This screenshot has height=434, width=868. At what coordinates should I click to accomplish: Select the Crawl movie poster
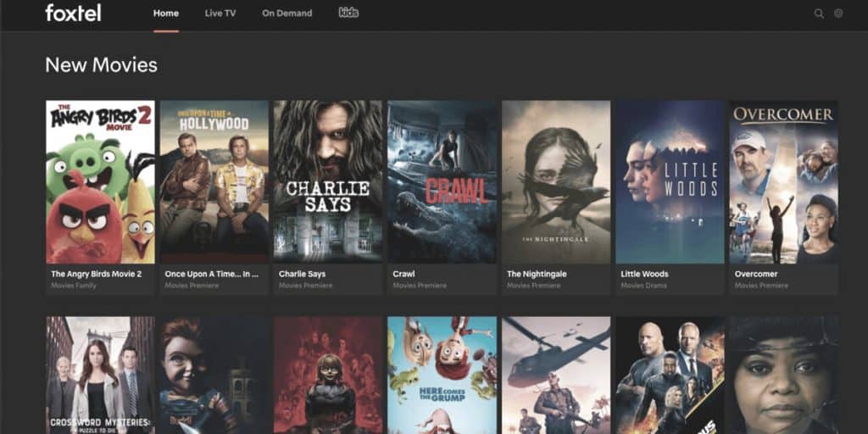(x=442, y=181)
